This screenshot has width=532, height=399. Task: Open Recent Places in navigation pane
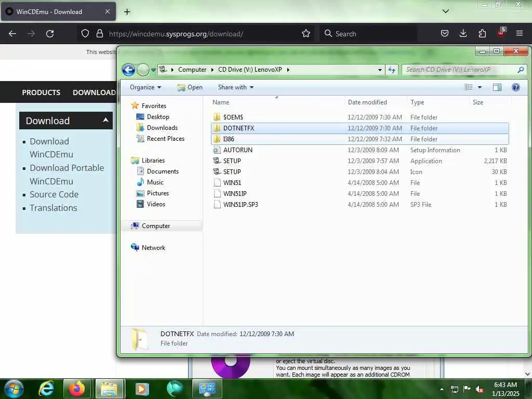click(165, 138)
